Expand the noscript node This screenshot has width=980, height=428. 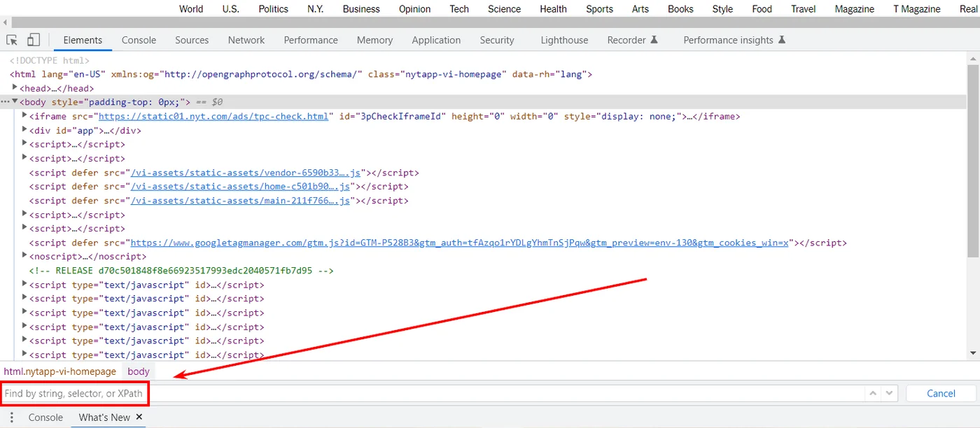(25, 256)
